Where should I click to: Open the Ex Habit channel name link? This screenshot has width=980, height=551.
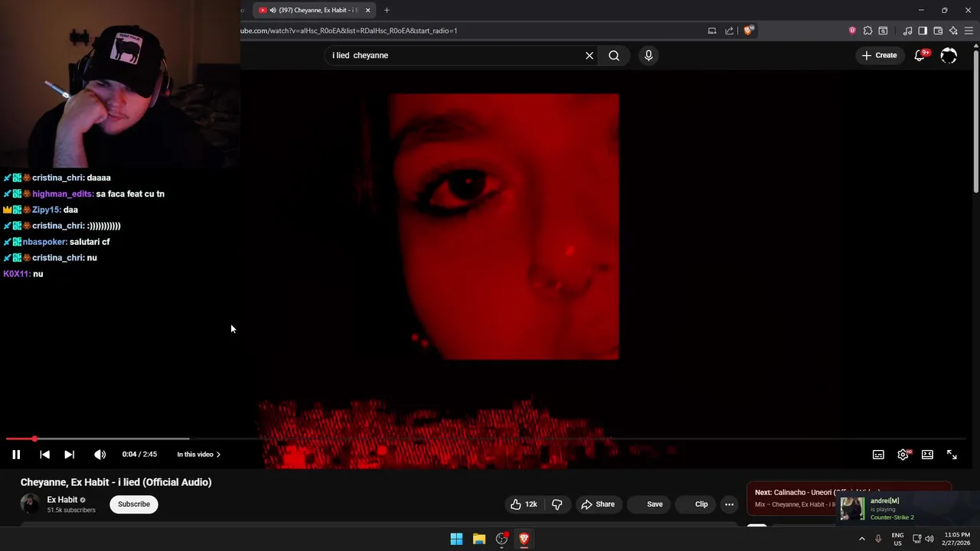point(62,500)
